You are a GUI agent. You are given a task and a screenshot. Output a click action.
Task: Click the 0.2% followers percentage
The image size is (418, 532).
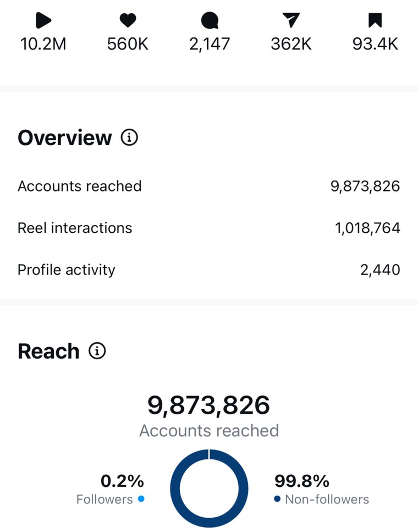click(x=122, y=481)
